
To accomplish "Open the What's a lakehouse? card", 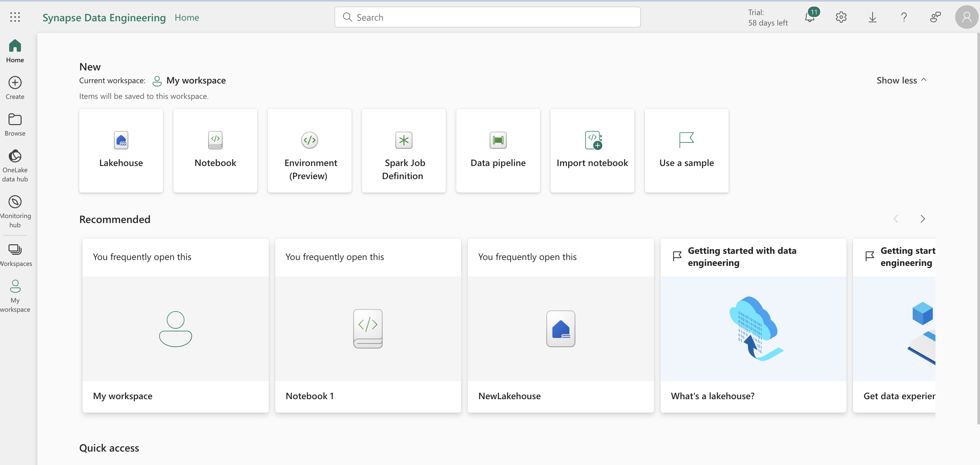I will (753, 325).
